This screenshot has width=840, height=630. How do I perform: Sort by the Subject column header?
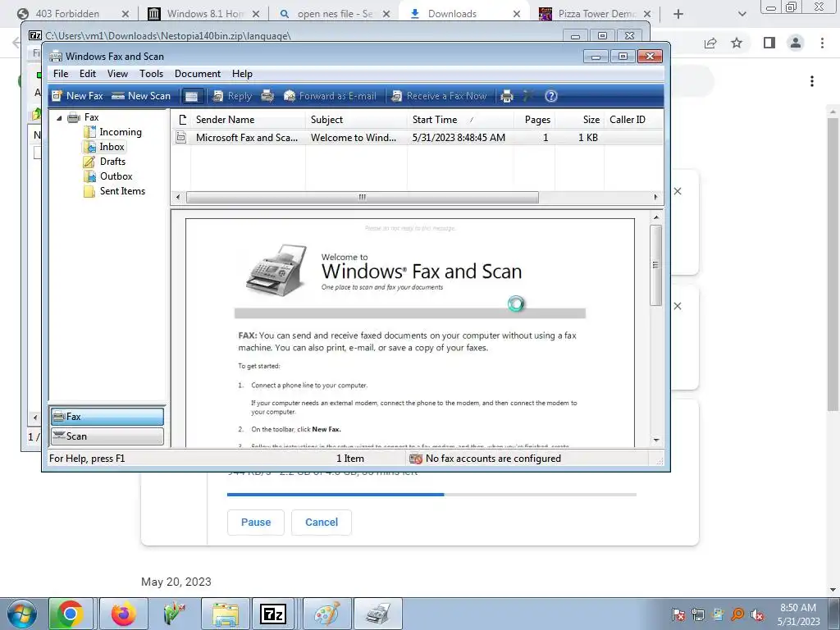click(x=356, y=120)
